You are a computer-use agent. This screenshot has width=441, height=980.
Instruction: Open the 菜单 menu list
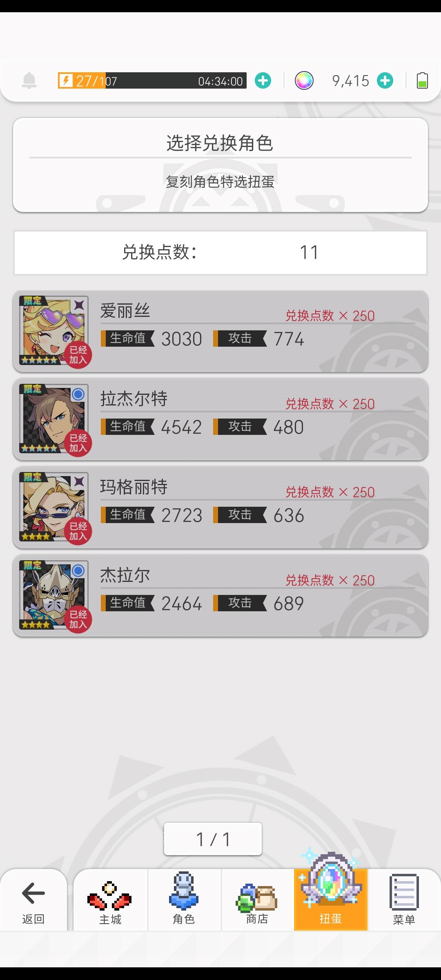(x=404, y=900)
